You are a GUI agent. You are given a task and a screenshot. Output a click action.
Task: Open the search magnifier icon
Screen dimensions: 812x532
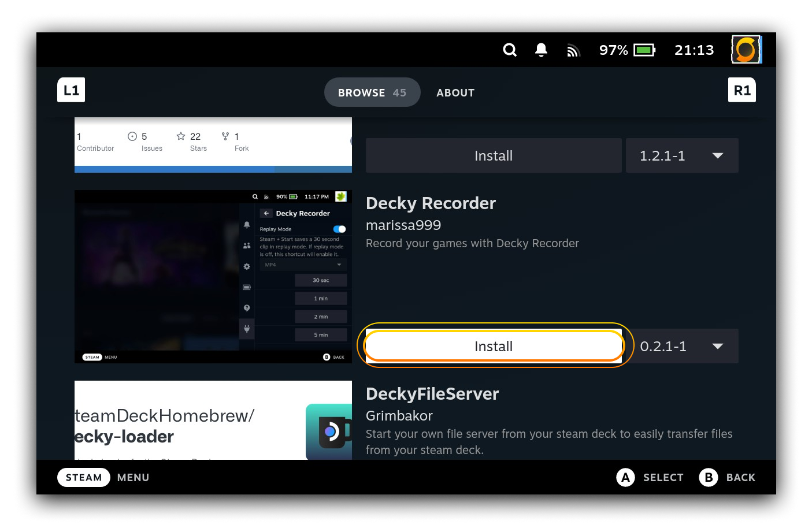(510, 50)
